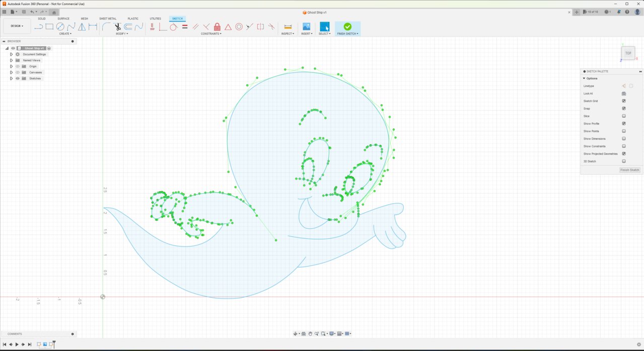
Task: Enable the 3D Sketch checkbox
Action: (x=624, y=161)
